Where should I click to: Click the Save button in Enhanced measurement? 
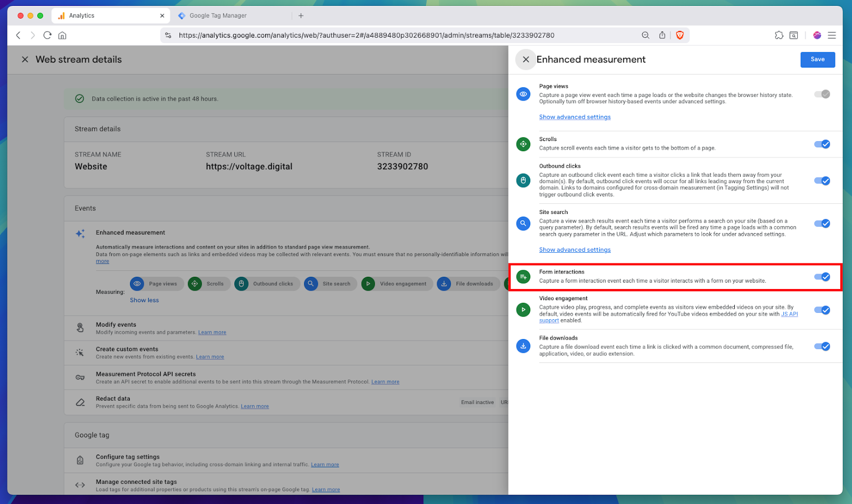click(817, 60)
